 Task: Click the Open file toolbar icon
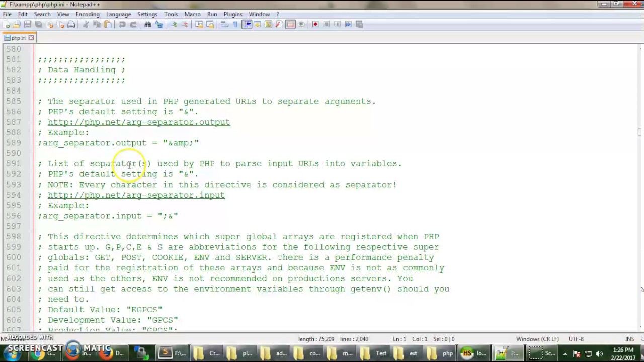point(17,24)
